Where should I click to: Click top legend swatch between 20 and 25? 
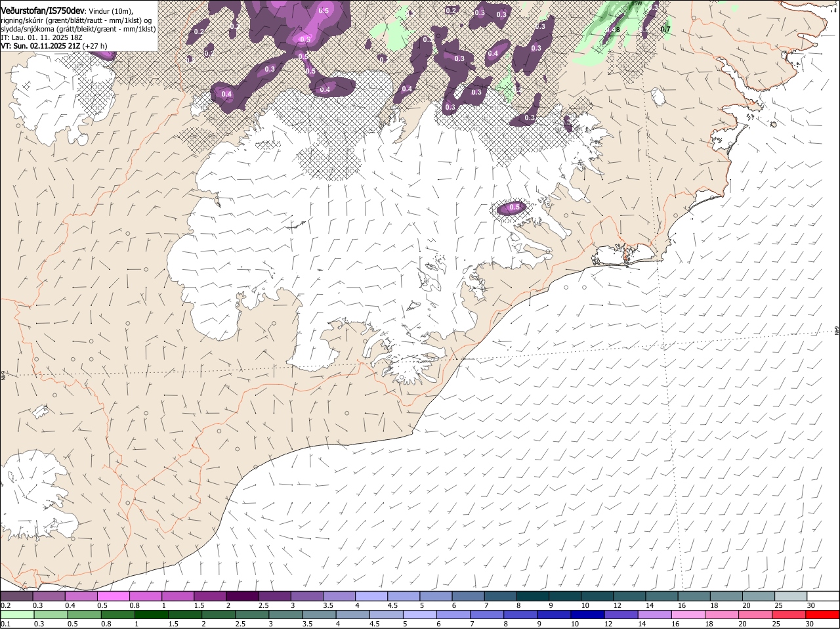pyautogui.click(x=759, y=596)
